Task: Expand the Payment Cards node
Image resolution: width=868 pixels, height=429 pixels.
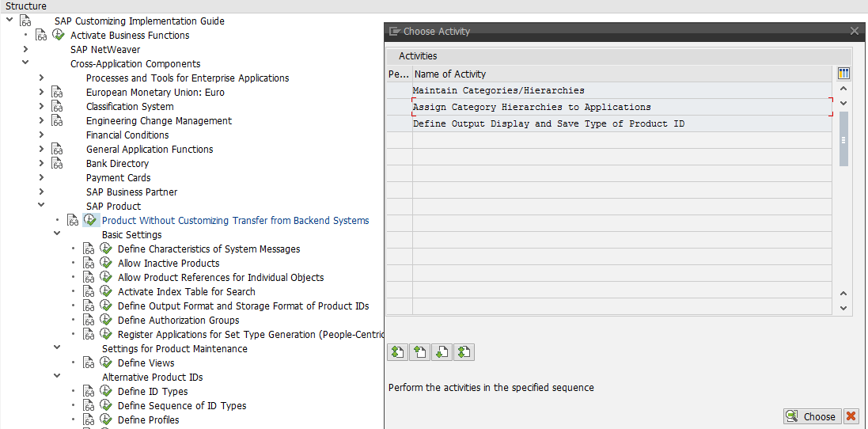Action: pos(41,178)
